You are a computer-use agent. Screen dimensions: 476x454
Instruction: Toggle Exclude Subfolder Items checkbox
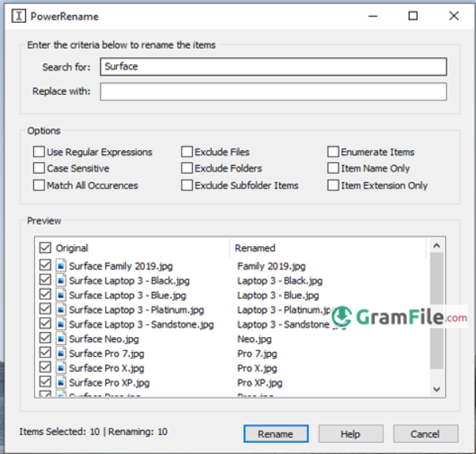click(x=187, y=185)
